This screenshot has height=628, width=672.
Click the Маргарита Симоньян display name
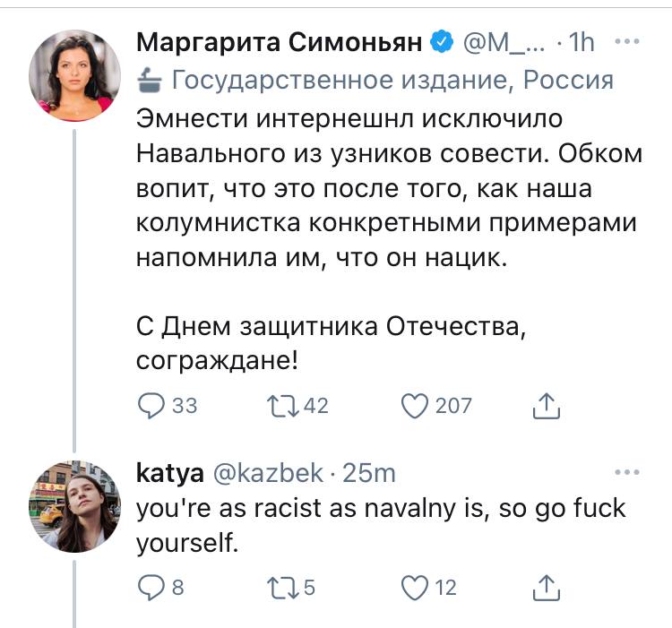pos(280,41)
